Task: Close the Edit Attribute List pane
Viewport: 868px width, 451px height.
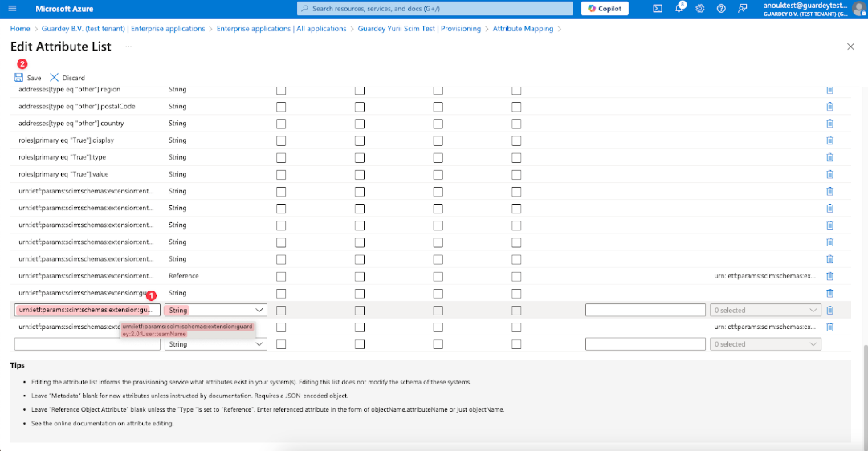Action: (850, 47)
